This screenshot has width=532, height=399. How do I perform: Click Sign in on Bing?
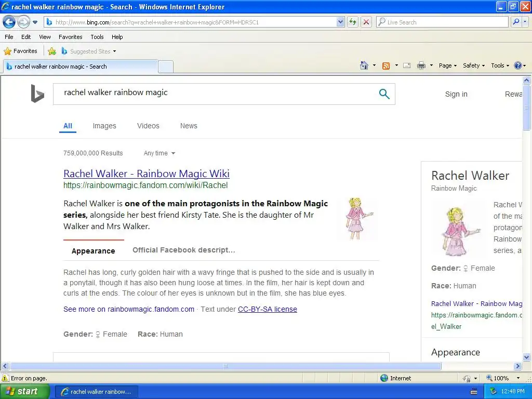click(x=456, y=95)
